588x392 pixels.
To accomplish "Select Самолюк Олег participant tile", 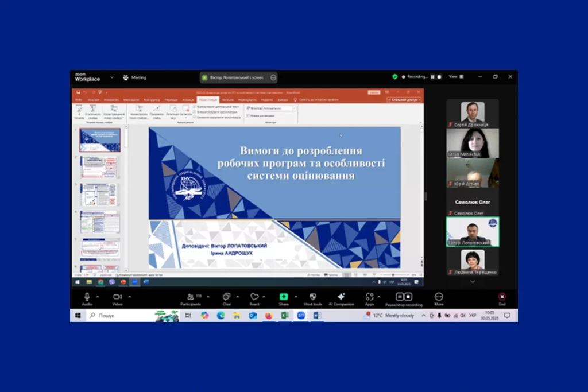I will click(x=473, y=203).
